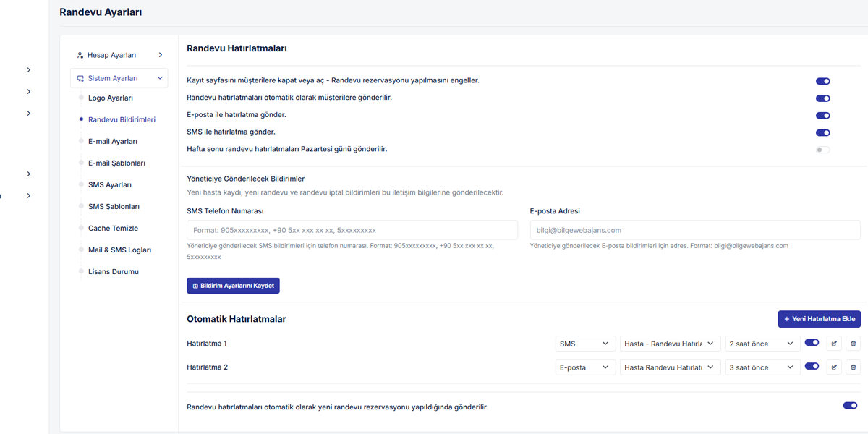The height and width of the screenshot is (434, 868).
Task: Go to Mail & SMS Logları
Action: pyautogui.click(x=119, y=250)
